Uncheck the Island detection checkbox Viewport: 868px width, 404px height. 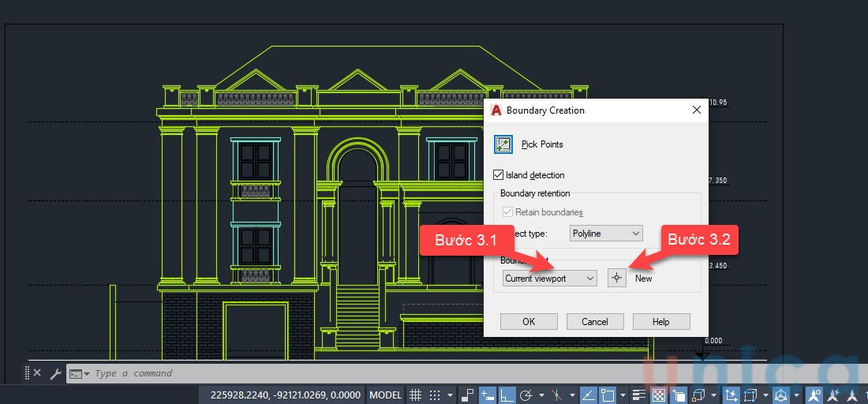click(498, 175)
